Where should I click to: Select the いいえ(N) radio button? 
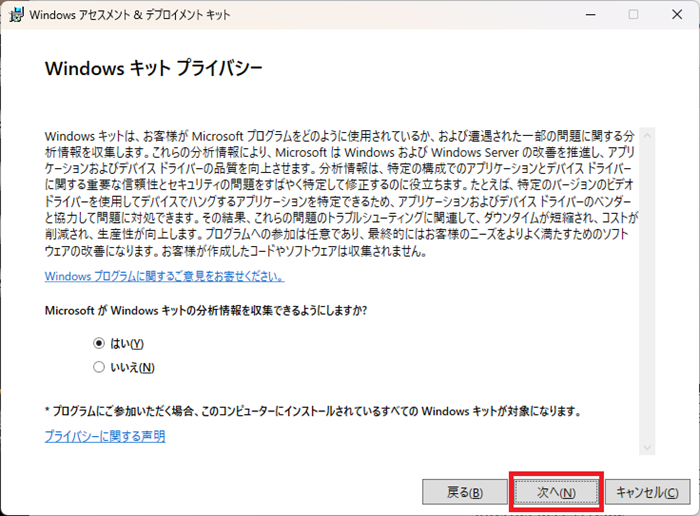pos(98,367)
